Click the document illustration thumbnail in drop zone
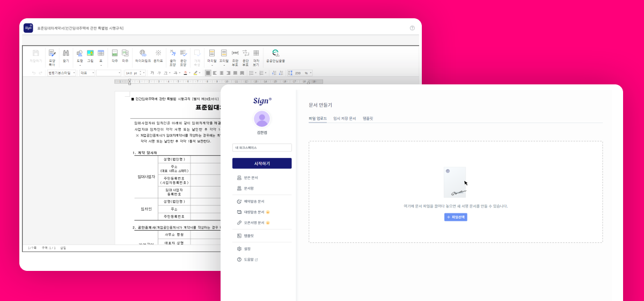The width and height of the screenshot is (644, 301). click(455, 182)
